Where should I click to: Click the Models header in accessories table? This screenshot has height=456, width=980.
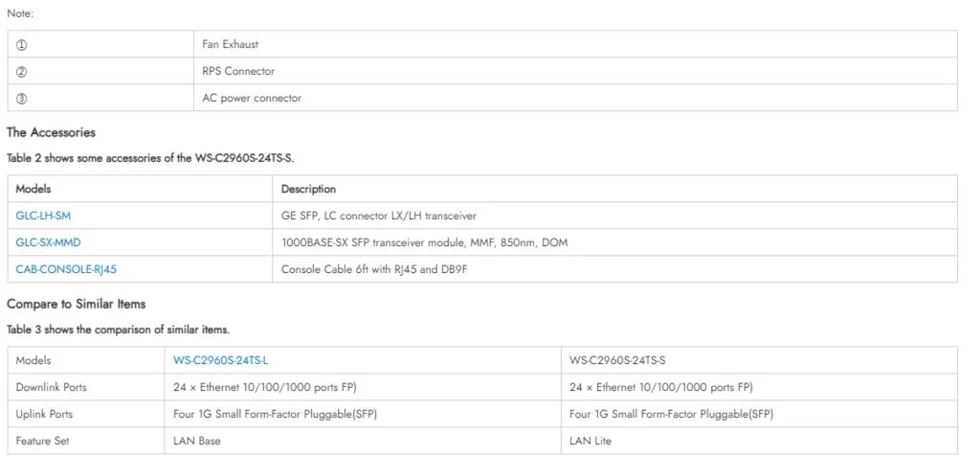[x=33, y=189]
